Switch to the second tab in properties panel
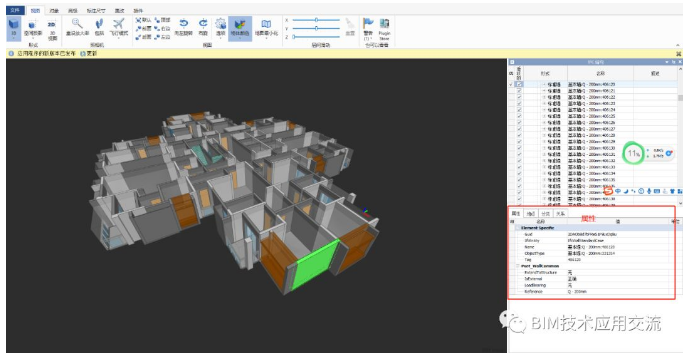690x361 pixels. point(531,214)
